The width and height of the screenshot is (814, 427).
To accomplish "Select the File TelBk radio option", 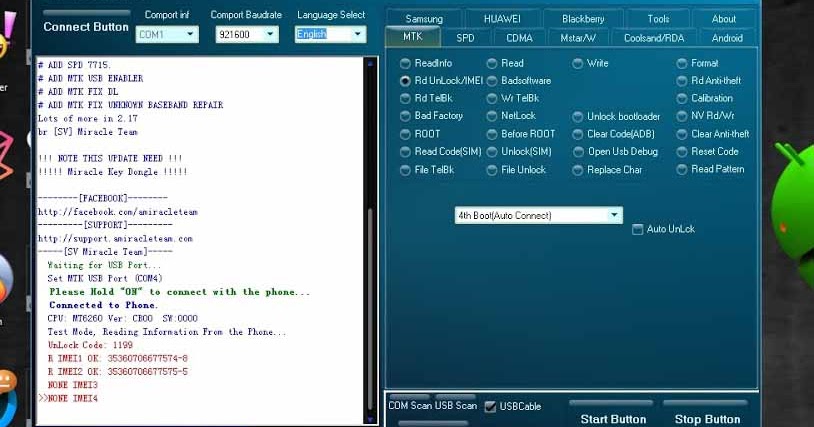I will coord(427,170).
